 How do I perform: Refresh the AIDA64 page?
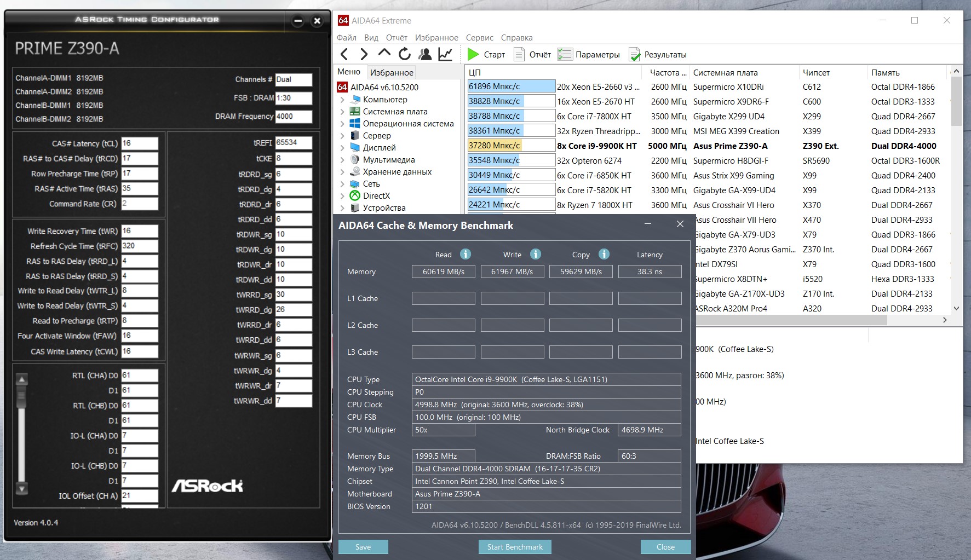[x=405, y=54]
